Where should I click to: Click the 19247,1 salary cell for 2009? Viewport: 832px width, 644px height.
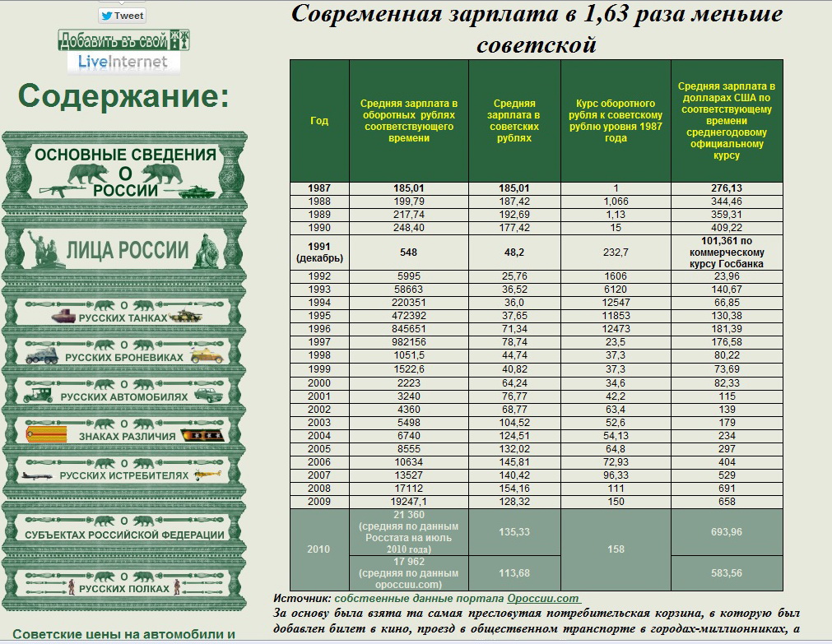click(408, 502)
